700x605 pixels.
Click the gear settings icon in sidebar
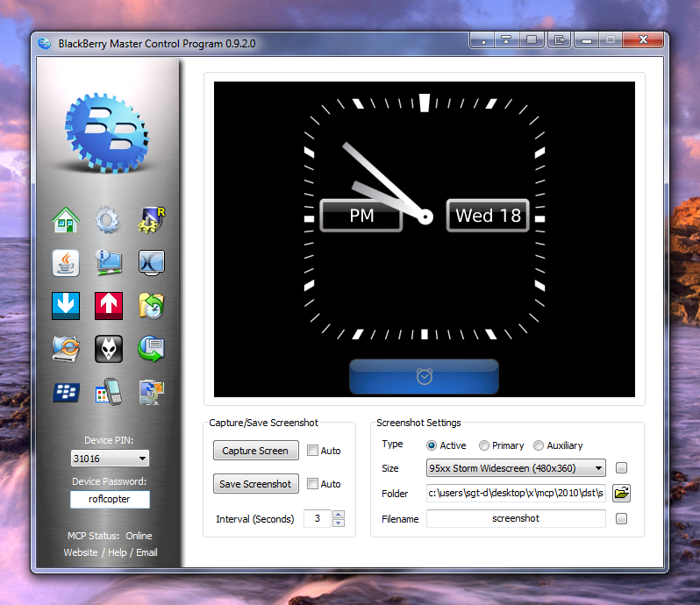[108, 219]
